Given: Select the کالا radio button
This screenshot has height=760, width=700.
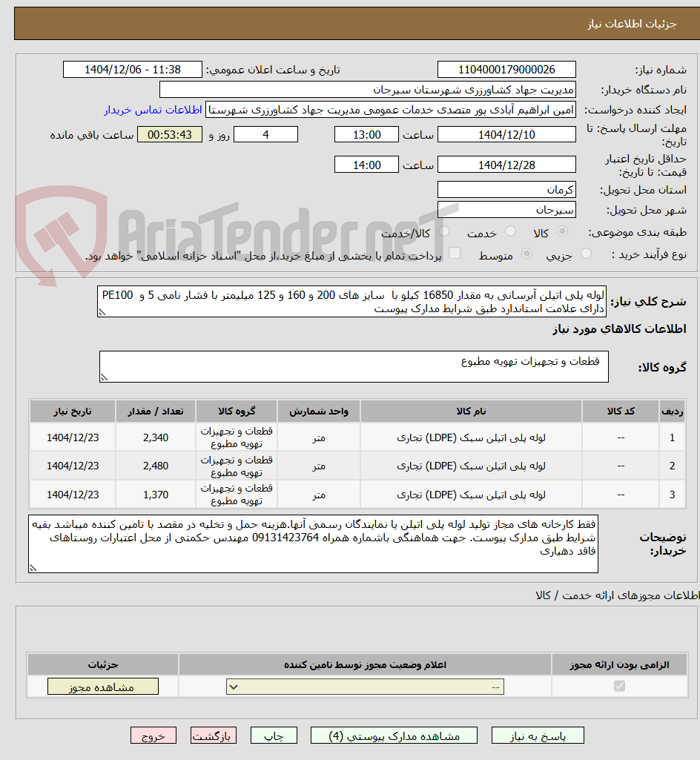Looking at the screenshot, I should point(562,231).
